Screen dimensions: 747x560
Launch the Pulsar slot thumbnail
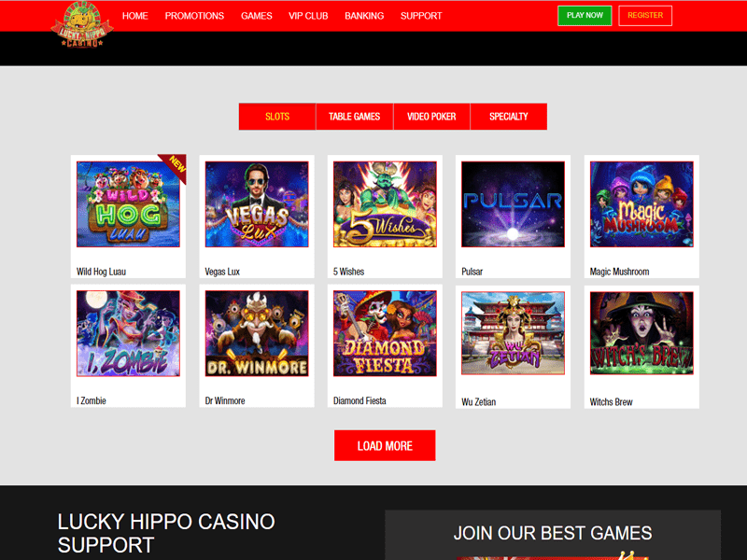pyautogui.click(x=513, y=204)
